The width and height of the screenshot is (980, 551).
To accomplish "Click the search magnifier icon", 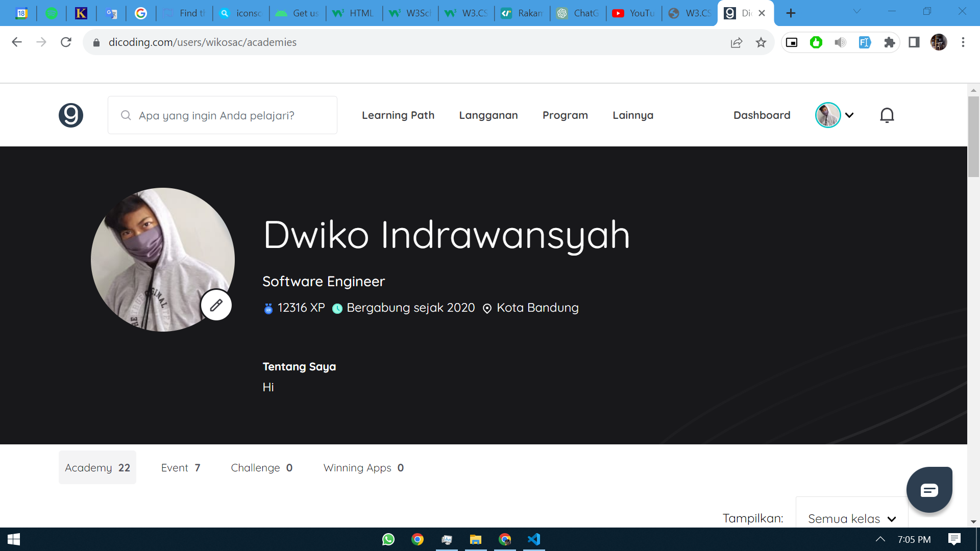I will click(x=126, y=115).
